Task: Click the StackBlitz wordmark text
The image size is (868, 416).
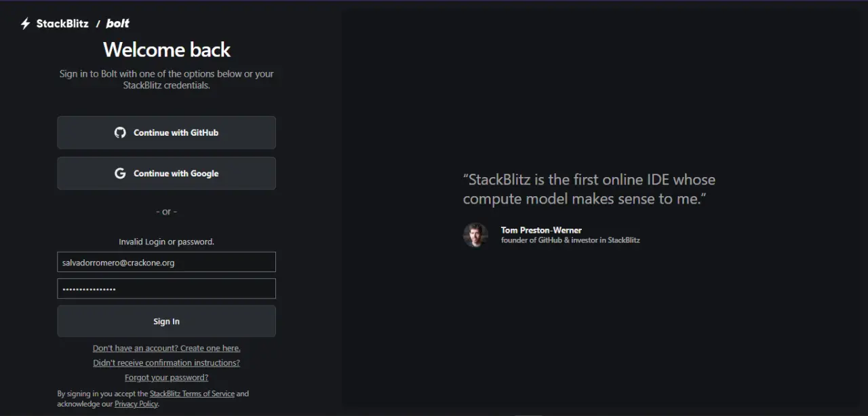Action: 62,23
